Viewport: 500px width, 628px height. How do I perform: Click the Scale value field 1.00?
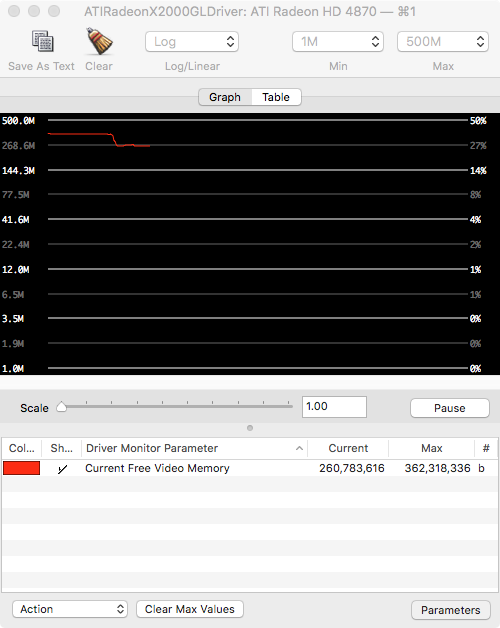334,407
